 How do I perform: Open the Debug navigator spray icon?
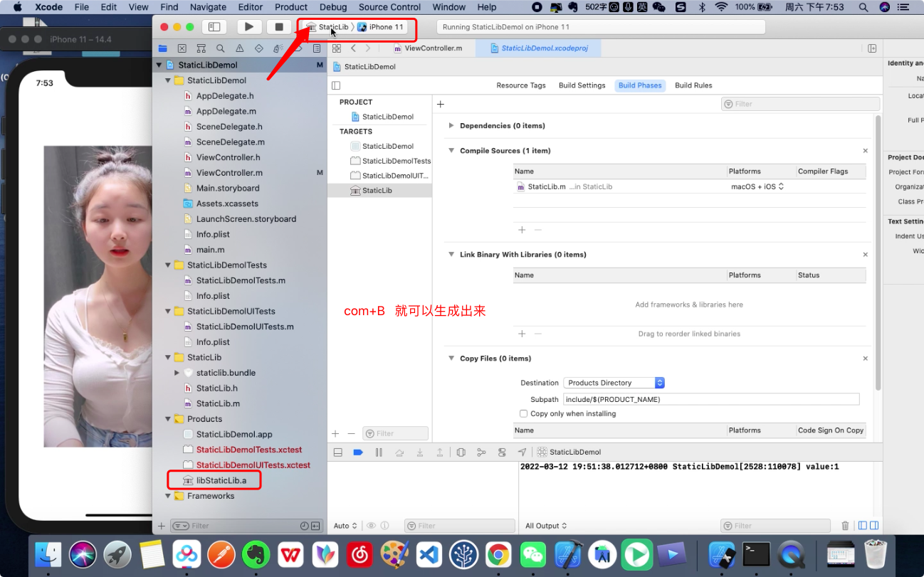tap(278, 48)
